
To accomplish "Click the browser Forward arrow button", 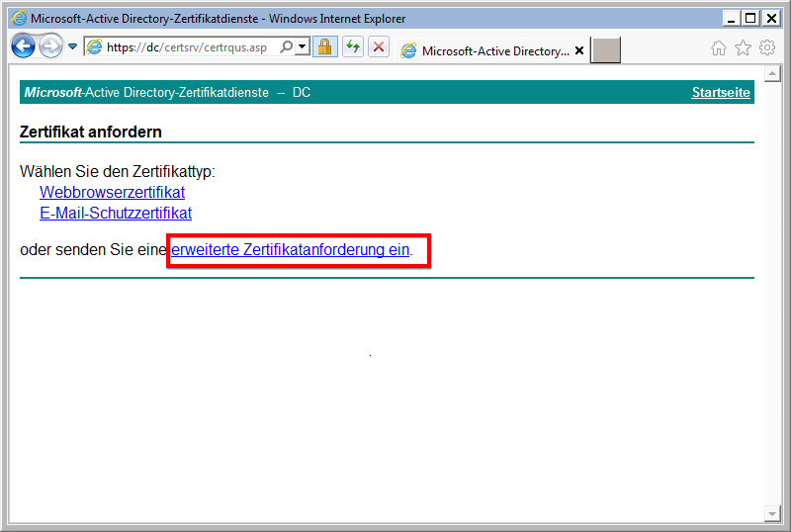I will 50,46.
